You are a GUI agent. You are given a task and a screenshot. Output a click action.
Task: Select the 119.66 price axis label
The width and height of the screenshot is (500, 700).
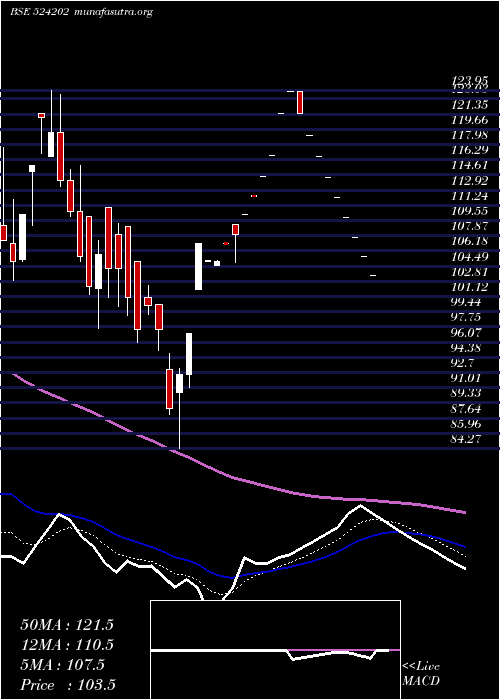click(x=470, y=120)
